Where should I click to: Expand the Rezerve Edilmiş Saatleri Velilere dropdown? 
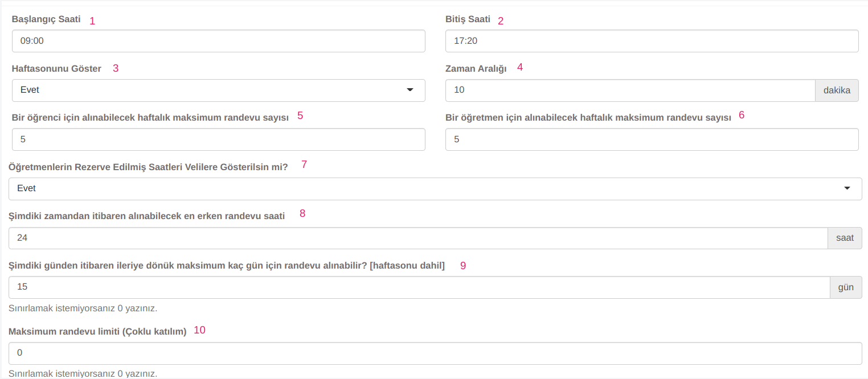pos(435,189)
